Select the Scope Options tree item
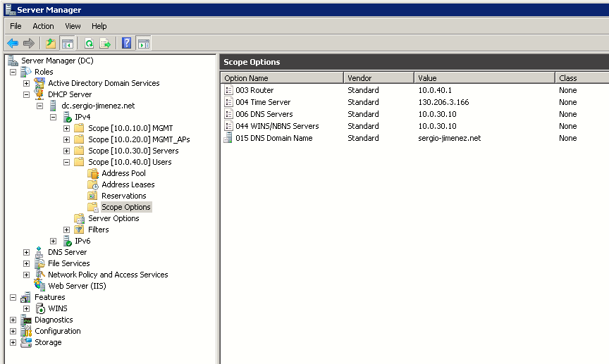The image size is (609, 364). (126, 207)
